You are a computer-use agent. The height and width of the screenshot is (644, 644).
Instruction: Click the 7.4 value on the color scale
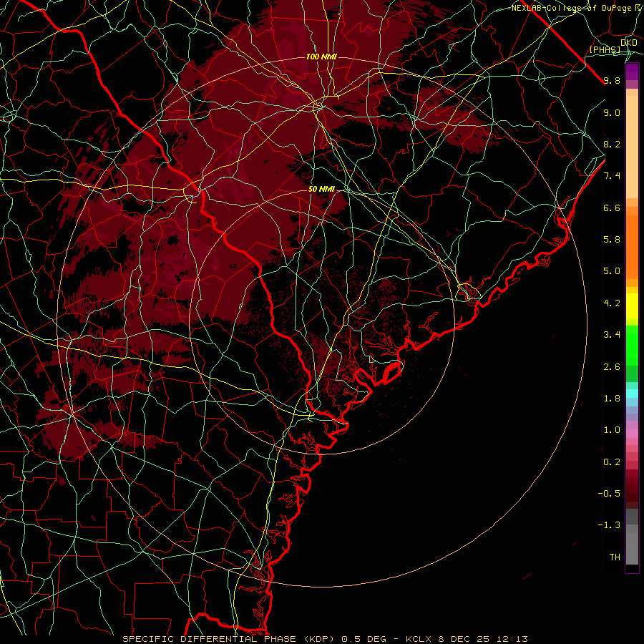pos(612,176)
